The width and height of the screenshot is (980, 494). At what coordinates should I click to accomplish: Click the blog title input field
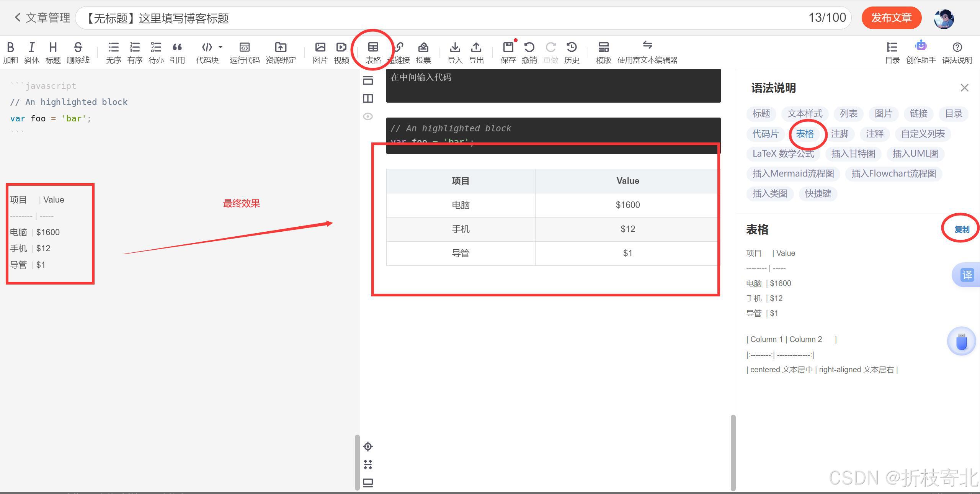click(463, 18)
